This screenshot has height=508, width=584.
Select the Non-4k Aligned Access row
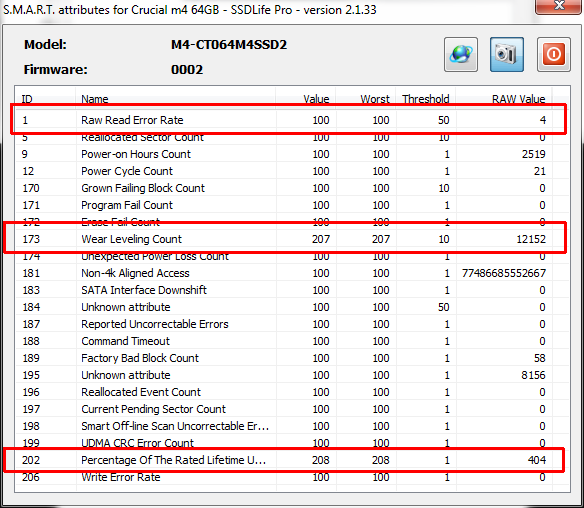coord(292,273)
